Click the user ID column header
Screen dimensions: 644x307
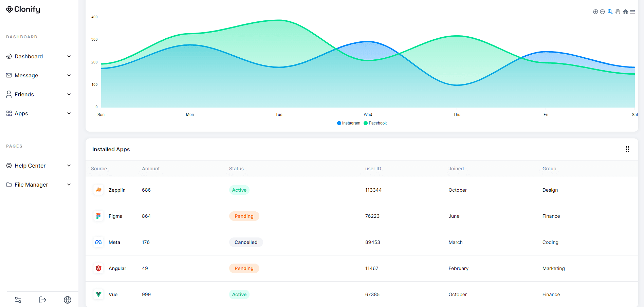click(373, 169)
